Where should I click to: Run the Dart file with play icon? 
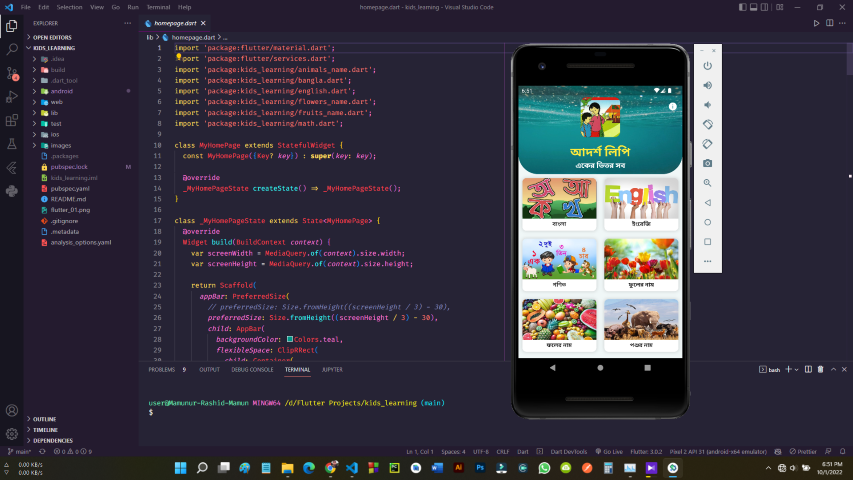click(x=816, y=23)
